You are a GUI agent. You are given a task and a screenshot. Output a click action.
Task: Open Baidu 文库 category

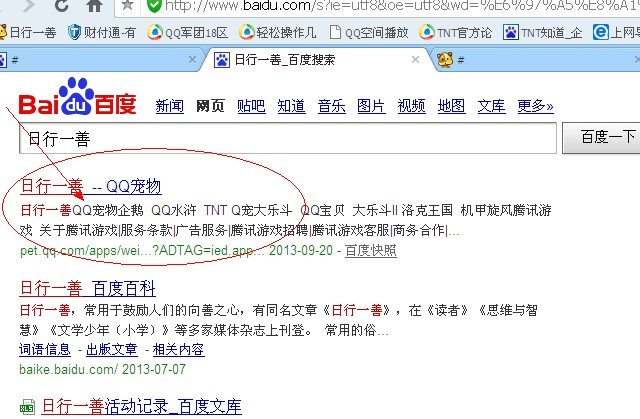[491, 106]
